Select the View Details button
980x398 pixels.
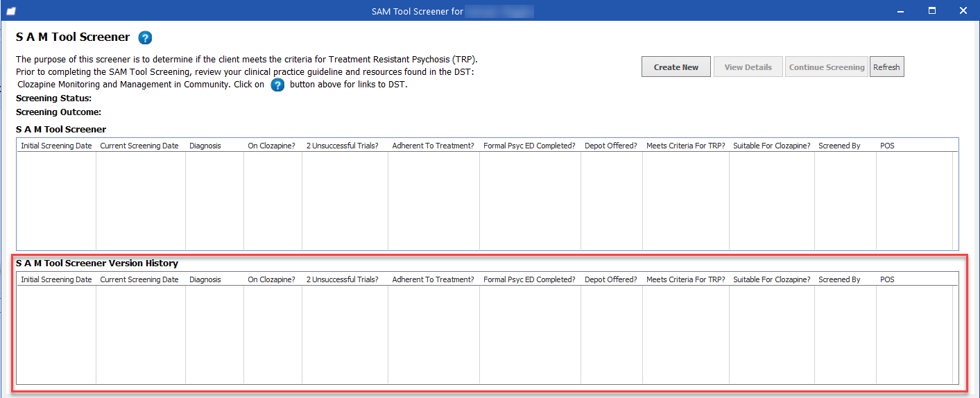748,67
